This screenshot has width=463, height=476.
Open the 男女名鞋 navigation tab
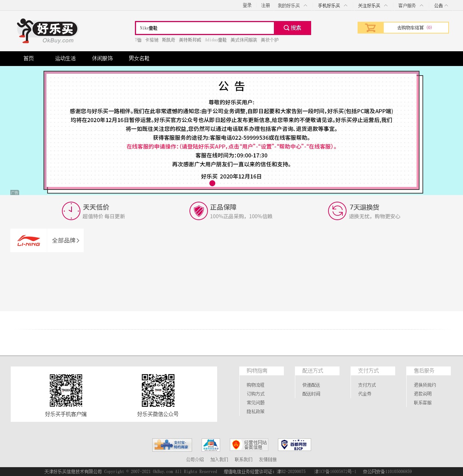point(139,58)
